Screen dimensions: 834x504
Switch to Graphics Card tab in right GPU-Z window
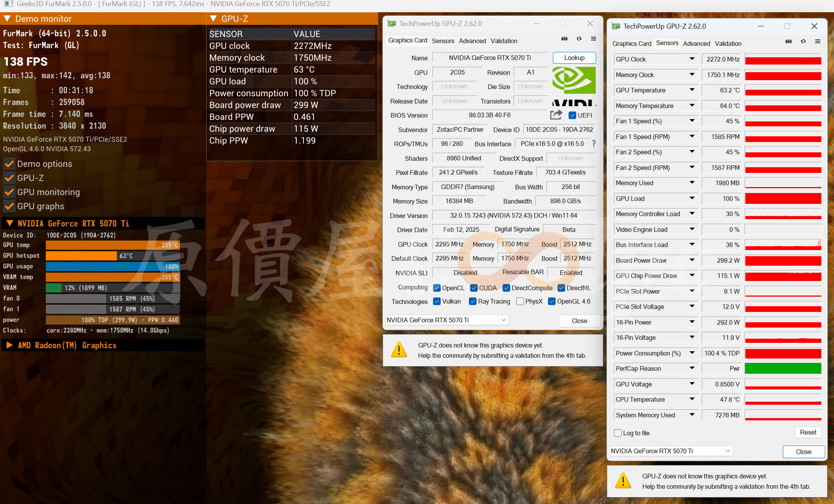[x=632, y=44]
